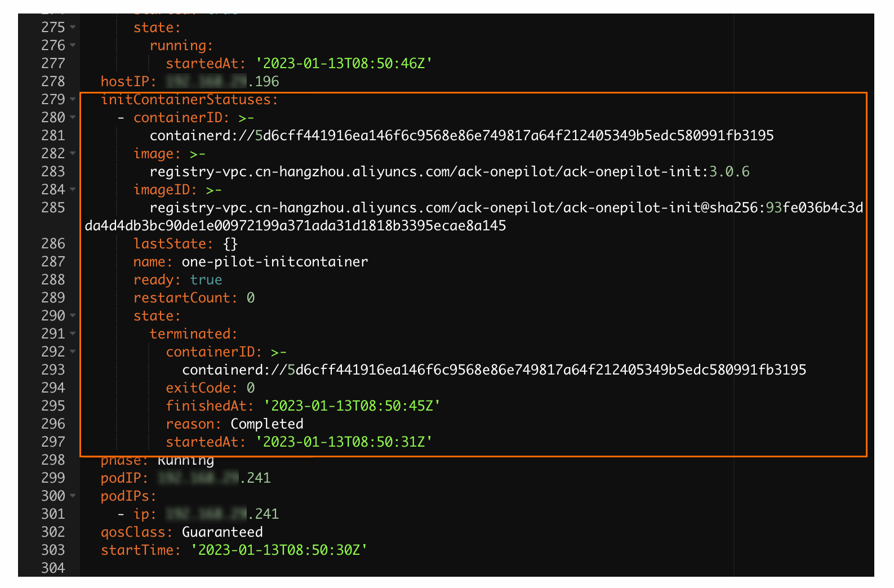The height and width of the screenshot is (588, 894).
Task: Click the sha256 image reference on line 285
Action: (x=506, y=207)
